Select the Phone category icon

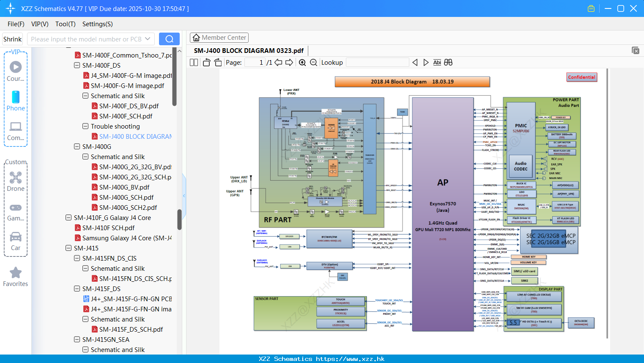point(16,101)
